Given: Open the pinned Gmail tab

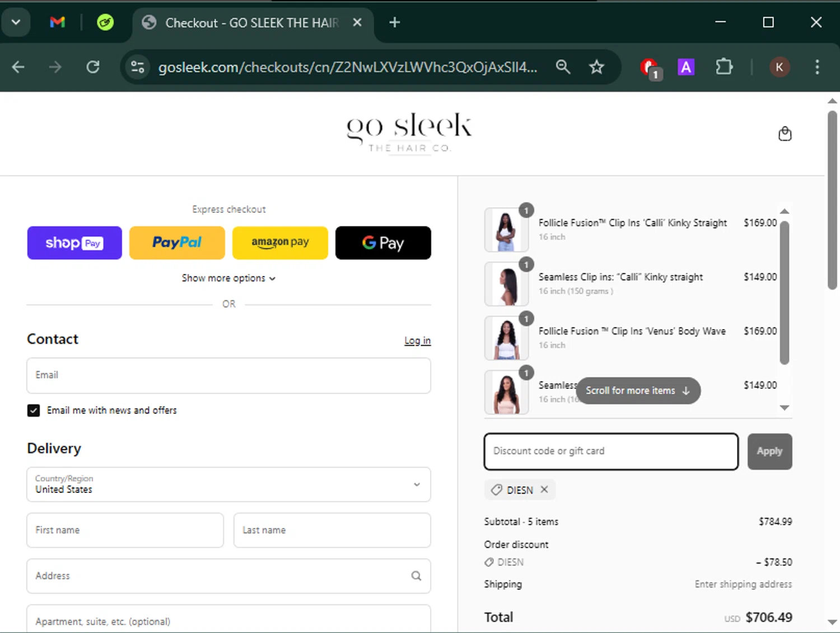Looking at the screenshot, I should 57,22.
